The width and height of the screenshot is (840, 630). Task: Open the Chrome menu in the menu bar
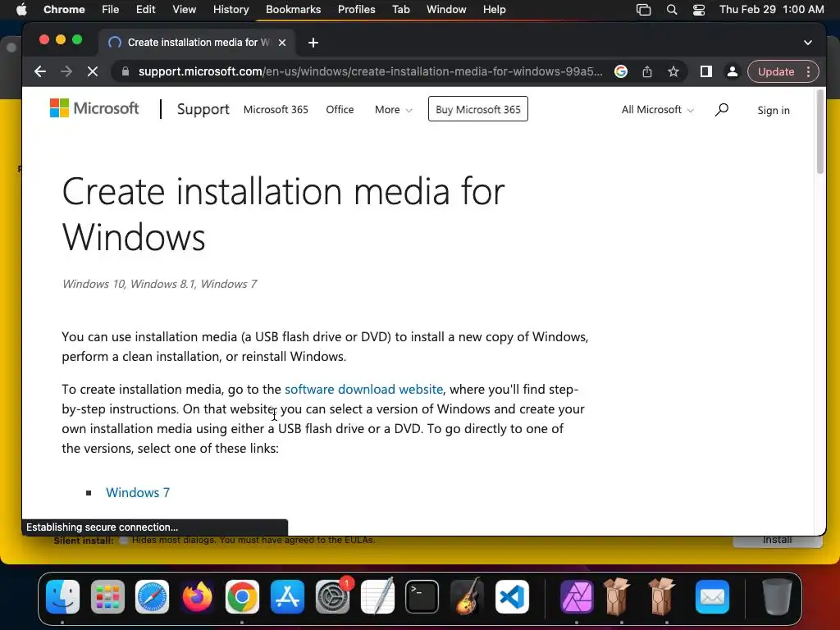click(64, 10)
